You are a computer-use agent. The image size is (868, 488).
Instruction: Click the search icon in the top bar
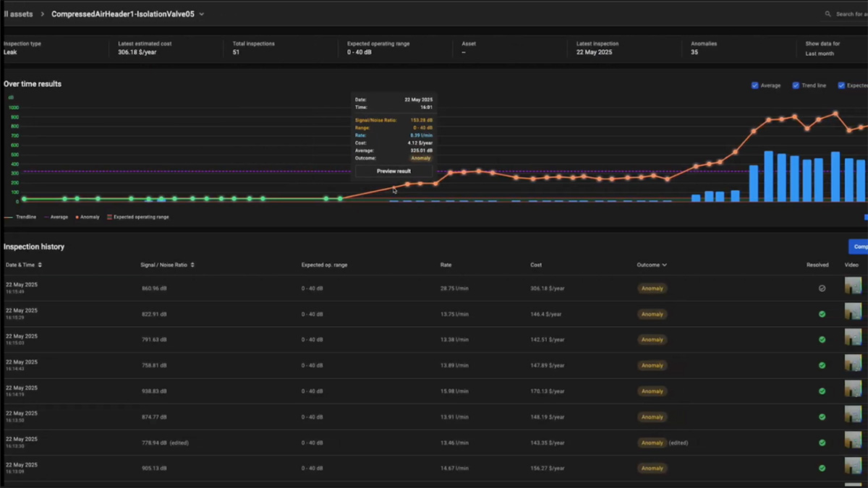[827, 14]
